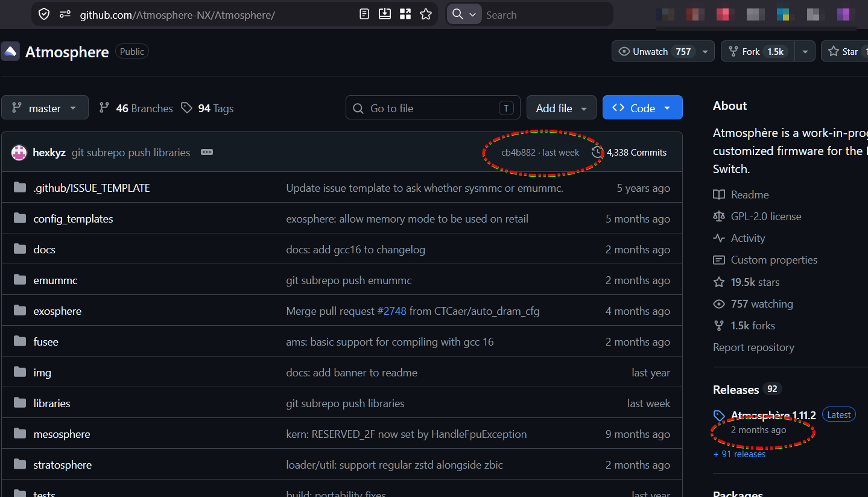Open commit 'kern: RESERVED_2F now set by HandleFpuException'
The image size is (868, 497).
click(407, 434)
